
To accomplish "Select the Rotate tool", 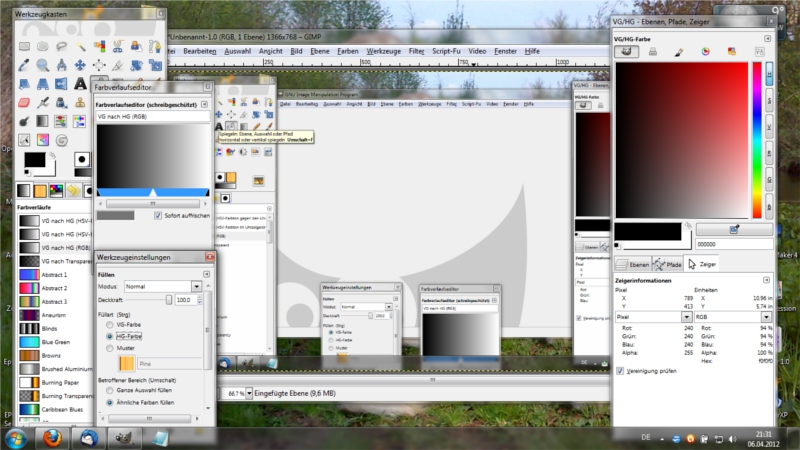I will (x=137, y=65).
